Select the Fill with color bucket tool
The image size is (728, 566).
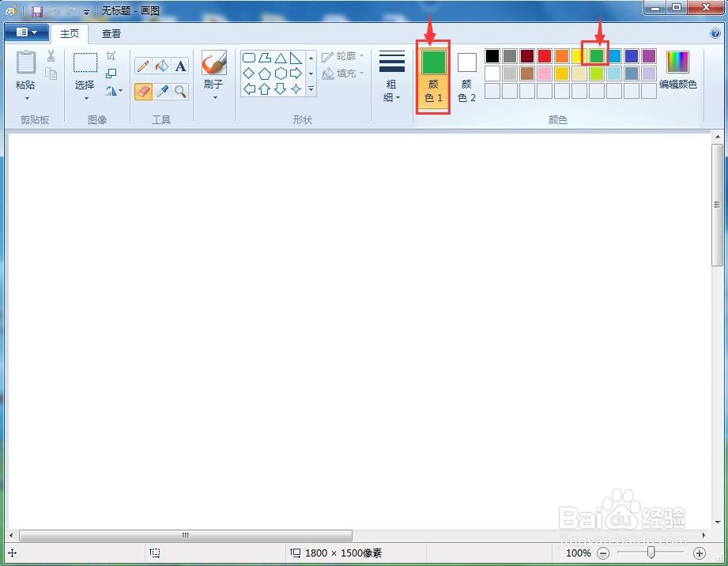coord(161,66)
